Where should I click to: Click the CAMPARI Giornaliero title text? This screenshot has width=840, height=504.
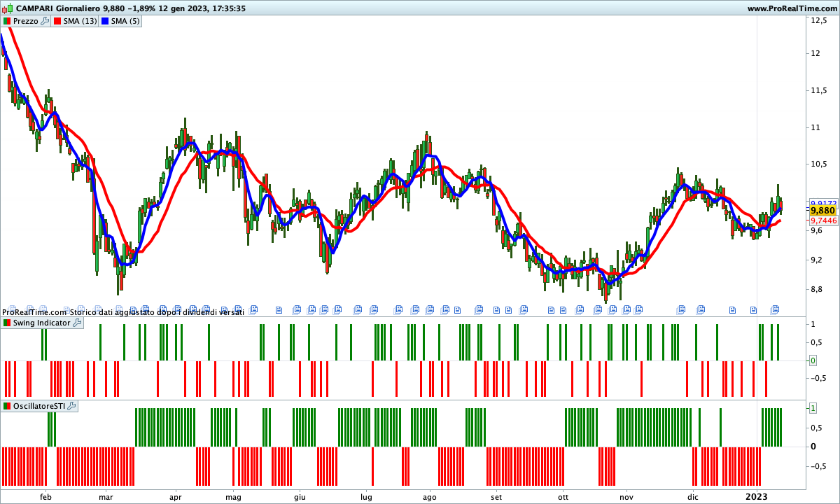[57, 8]
